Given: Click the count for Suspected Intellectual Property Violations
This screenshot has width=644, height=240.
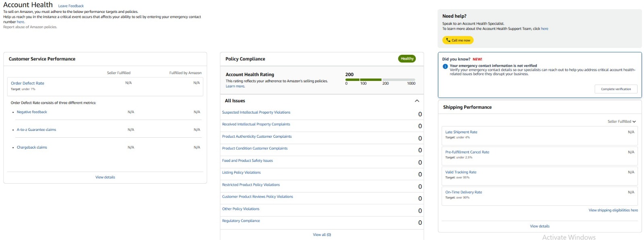Looking at the screenshot, I should coord(420,114).
